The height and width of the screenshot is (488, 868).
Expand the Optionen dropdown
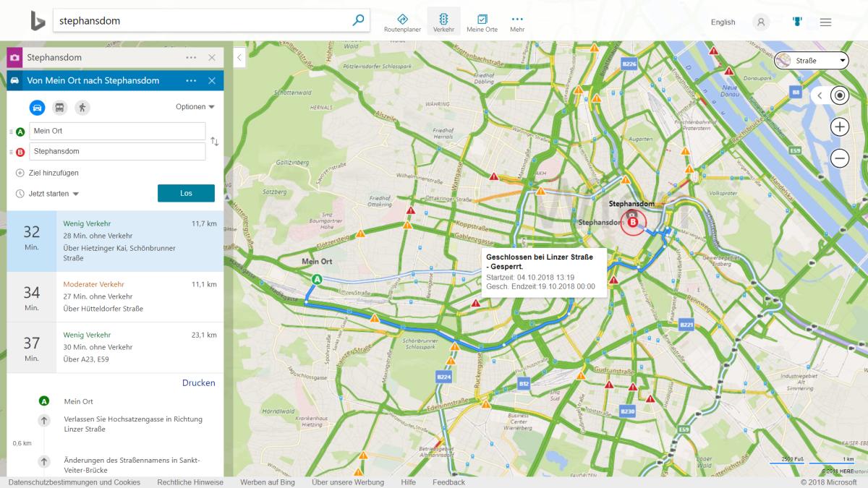(195, 107)
